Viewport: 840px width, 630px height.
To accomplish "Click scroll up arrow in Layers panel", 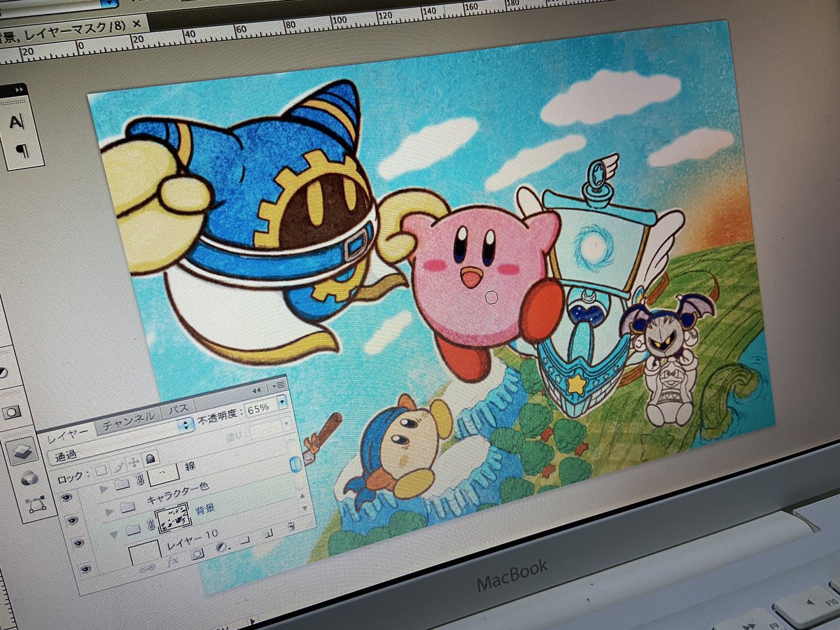I will point(302,496).
